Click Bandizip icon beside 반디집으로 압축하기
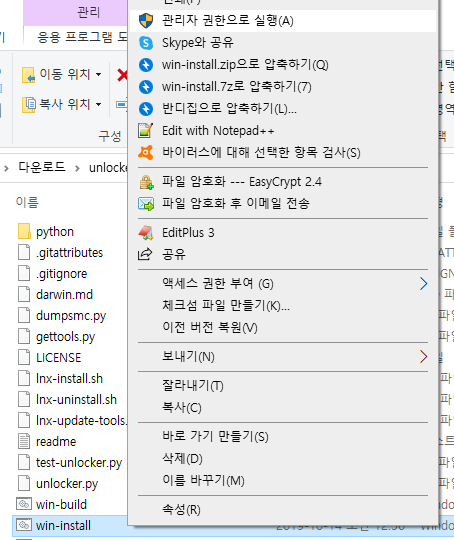454x540 pixels. tap(146, 109)
